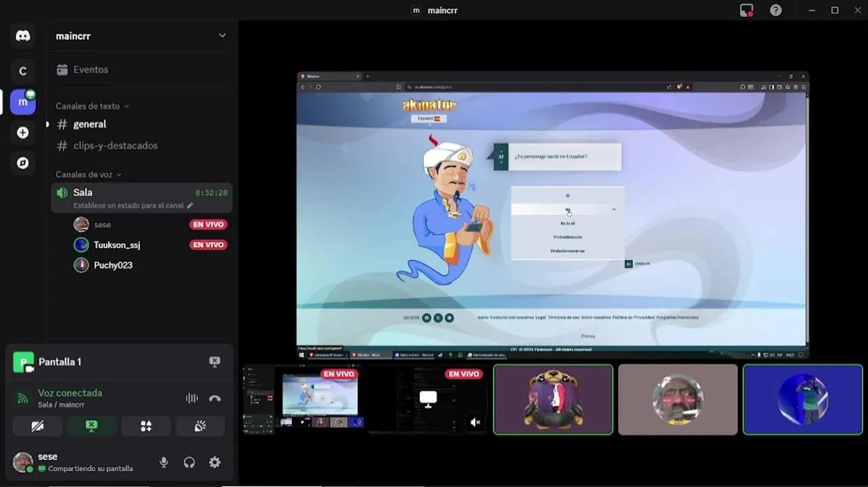The width and height of the screenshot is (868, 487).
Task: Click the 'Pantalla 1' stream label
Action: point(60,362)
